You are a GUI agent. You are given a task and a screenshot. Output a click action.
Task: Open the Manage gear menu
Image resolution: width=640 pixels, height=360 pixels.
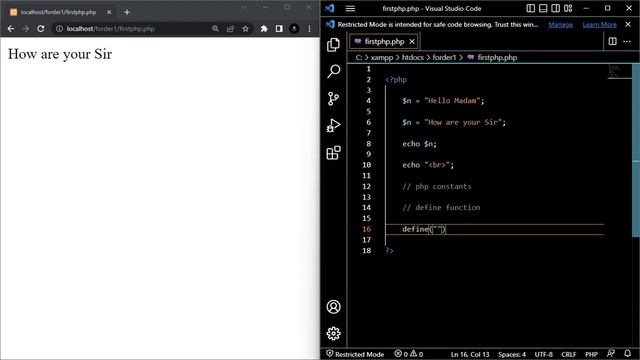click(x=333, y=333)
